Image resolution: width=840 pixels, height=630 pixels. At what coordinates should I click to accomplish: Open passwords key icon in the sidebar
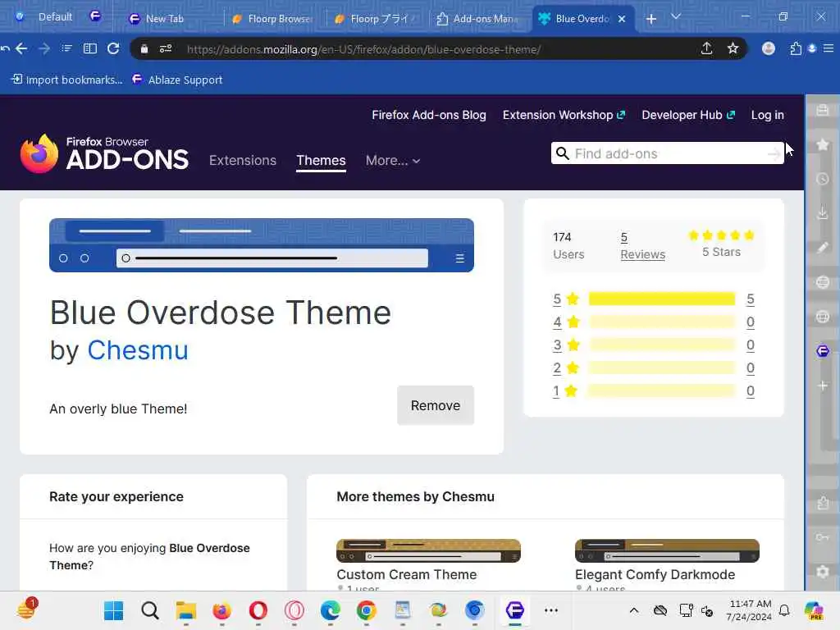822,537
